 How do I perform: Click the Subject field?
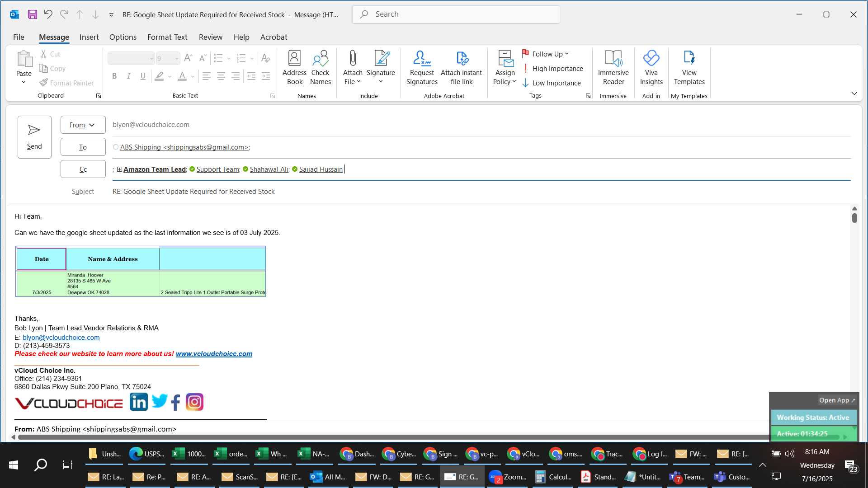[x=481, y=192]
